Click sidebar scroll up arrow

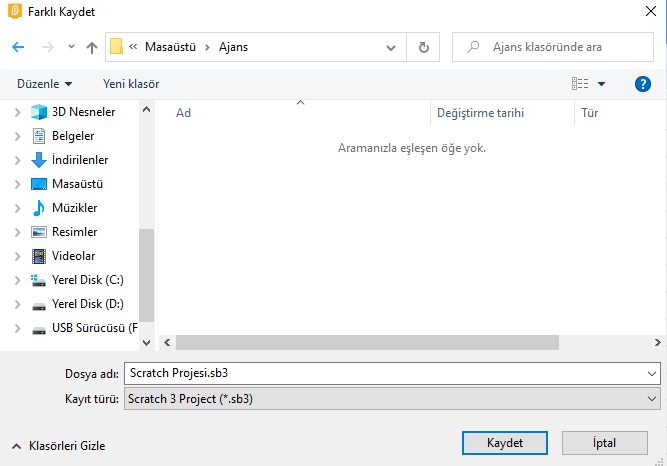(146, 109)
